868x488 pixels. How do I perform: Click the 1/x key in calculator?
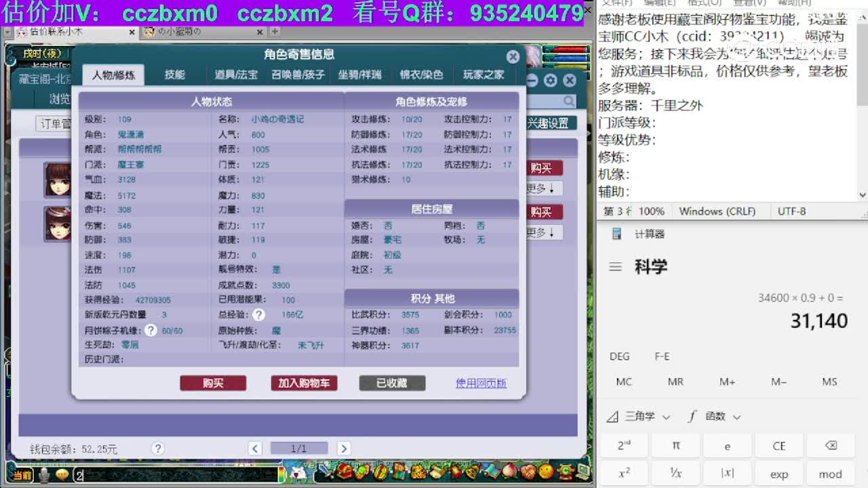[676, 474]
